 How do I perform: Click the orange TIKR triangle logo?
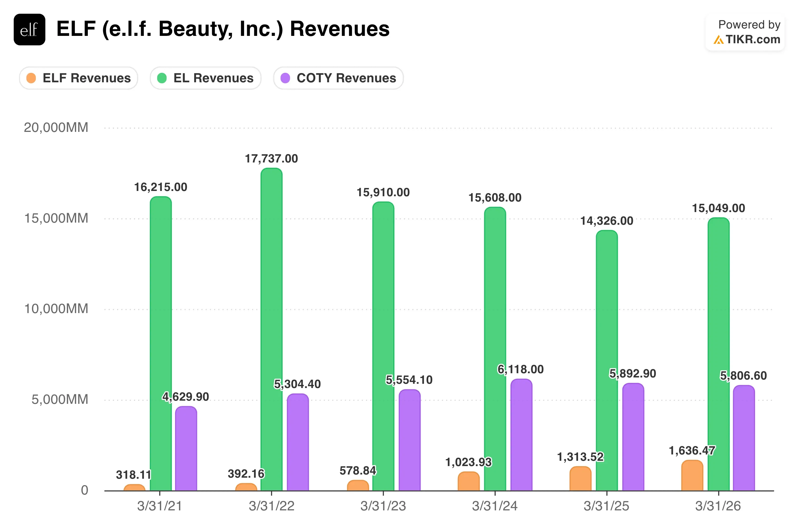718,40
